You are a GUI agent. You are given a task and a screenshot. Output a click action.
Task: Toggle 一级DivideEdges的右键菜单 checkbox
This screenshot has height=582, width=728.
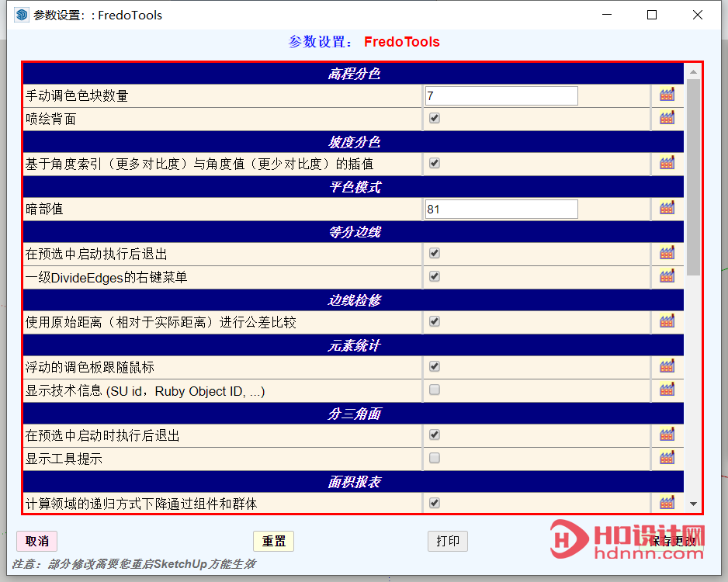(x=435, y=276)
